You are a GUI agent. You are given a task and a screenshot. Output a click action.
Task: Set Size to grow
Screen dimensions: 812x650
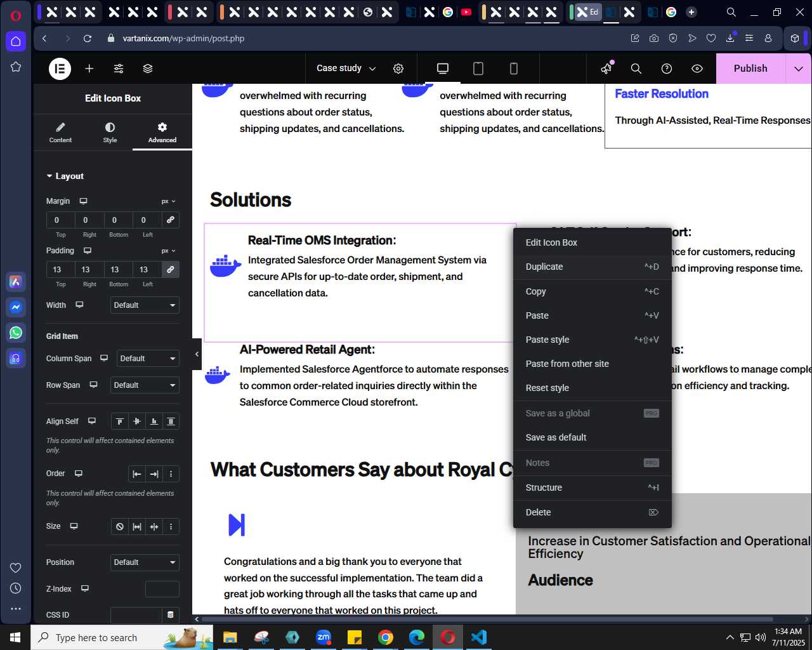point(136,527)
